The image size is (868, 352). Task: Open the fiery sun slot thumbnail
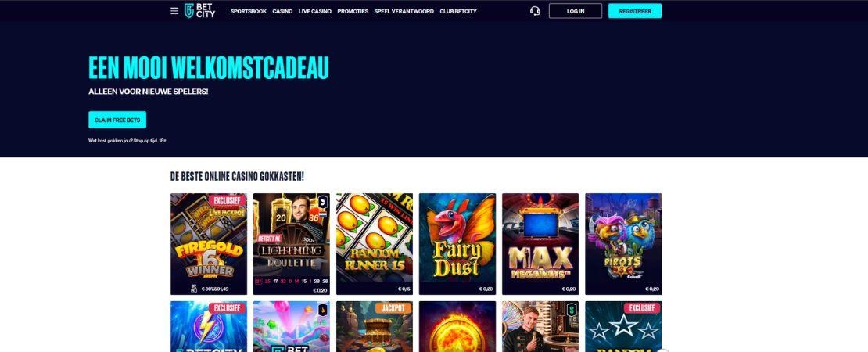[x=457, y=326]
